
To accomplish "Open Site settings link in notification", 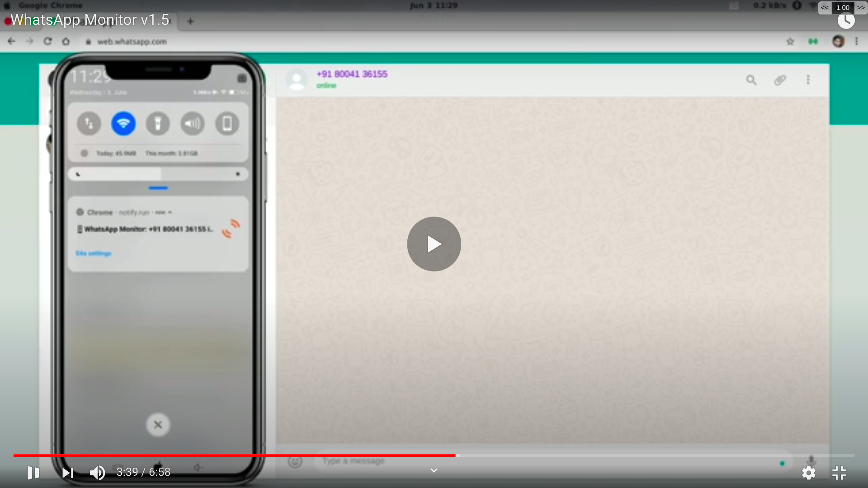I will [x=93, y=253].
